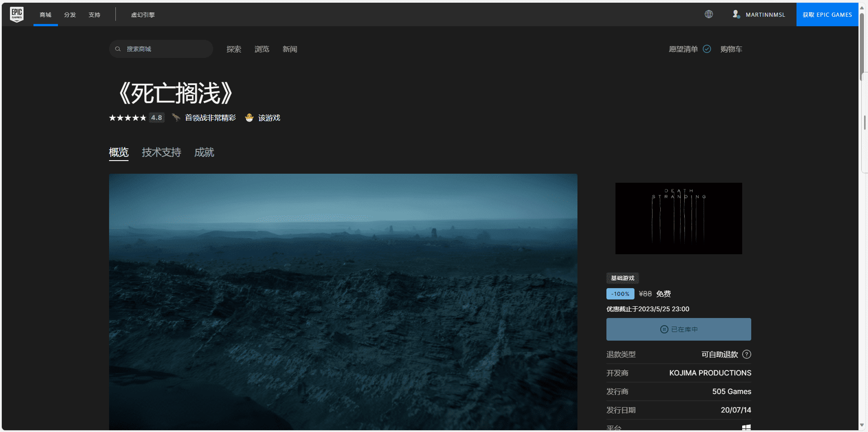The width and height of the screenshot is (868, 432).
Task: Click the Windows platform icon
Action: 747,427
